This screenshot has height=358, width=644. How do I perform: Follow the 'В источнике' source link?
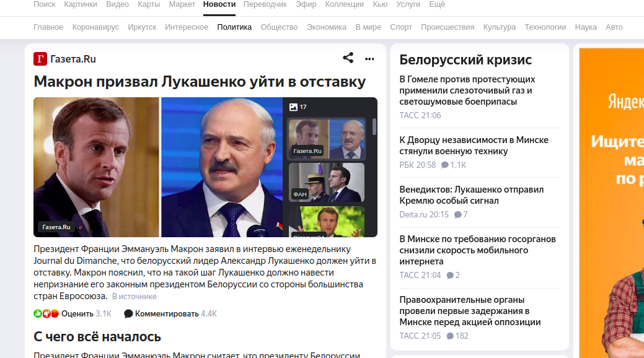[x=135, y=297]
